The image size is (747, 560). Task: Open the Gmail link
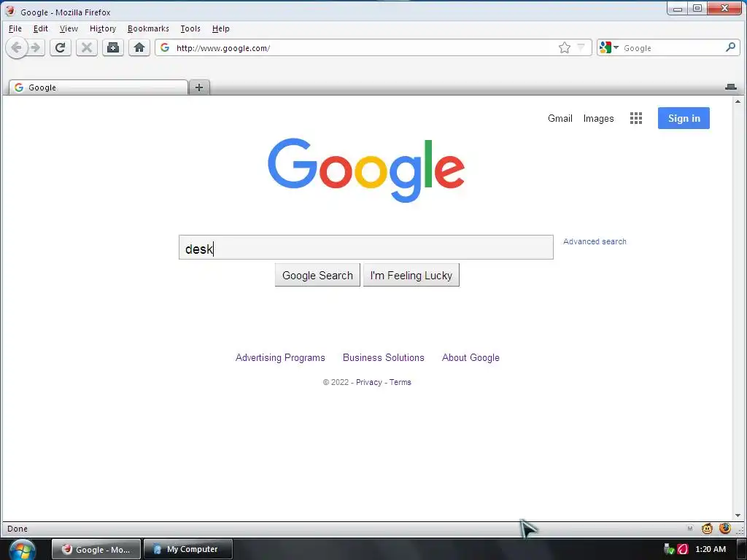tap(560, 118)
